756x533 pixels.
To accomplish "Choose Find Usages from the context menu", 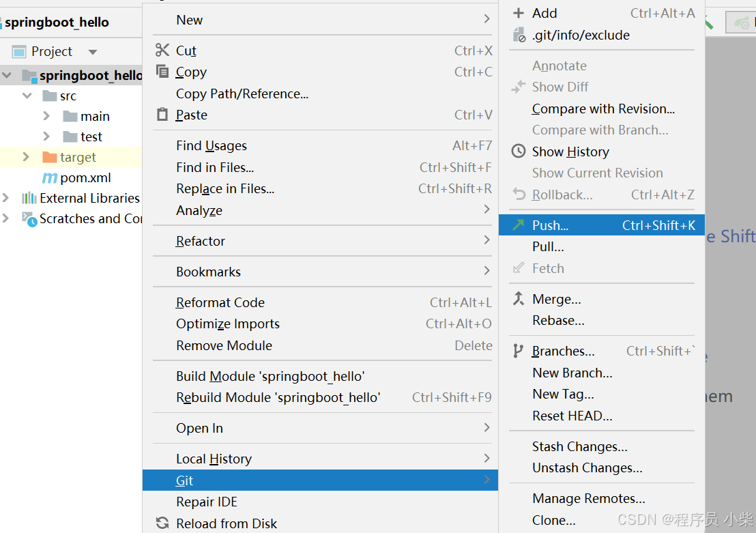I will pyautogui.click(x=321, y=145).
